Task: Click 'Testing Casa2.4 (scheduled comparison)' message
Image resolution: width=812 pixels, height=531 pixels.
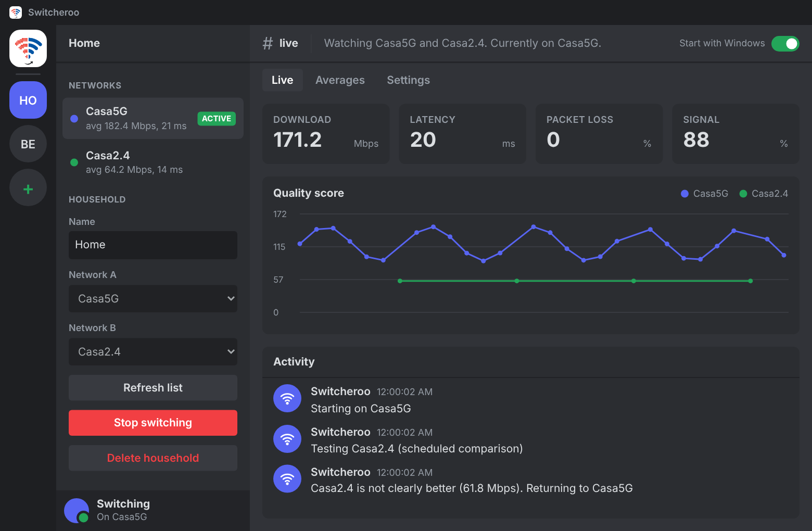Action: click(x=417, y=449)
